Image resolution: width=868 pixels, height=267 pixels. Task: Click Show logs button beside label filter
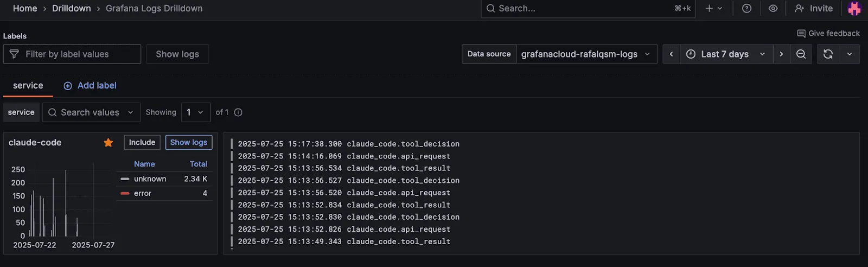[177, 54]
